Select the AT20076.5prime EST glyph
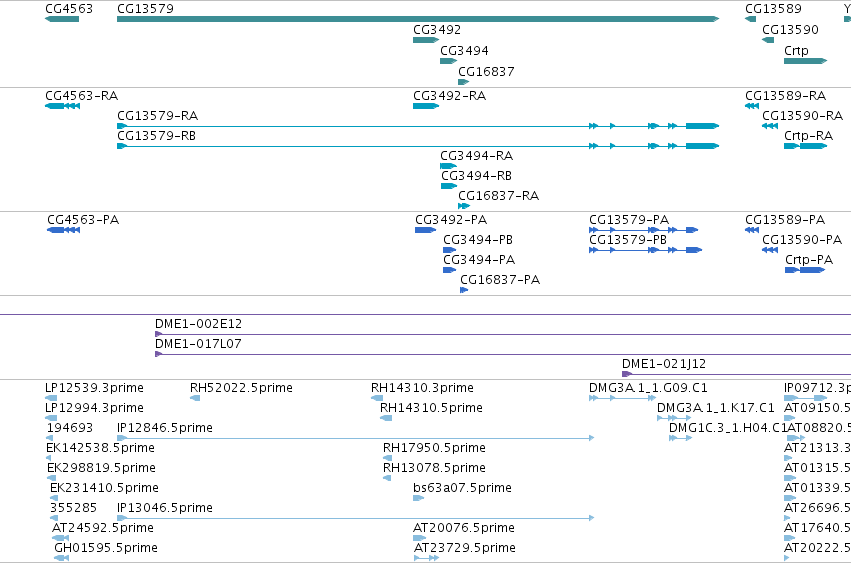The height and width of the screenshot is (563, 851). (420, 539)
